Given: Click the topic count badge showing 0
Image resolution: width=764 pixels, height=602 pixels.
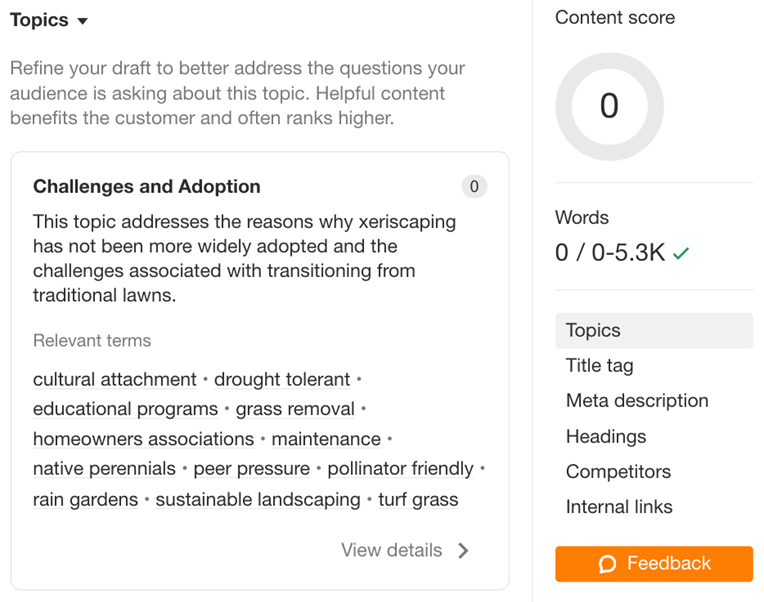Looking at the screenshot, I should pos(474,186).
